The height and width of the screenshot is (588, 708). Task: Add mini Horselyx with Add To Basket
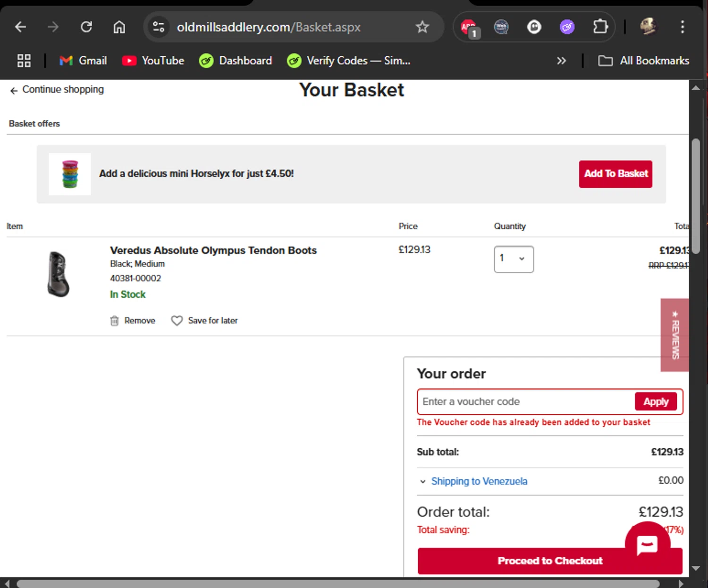pyautogui.click(x=615, y=174)
